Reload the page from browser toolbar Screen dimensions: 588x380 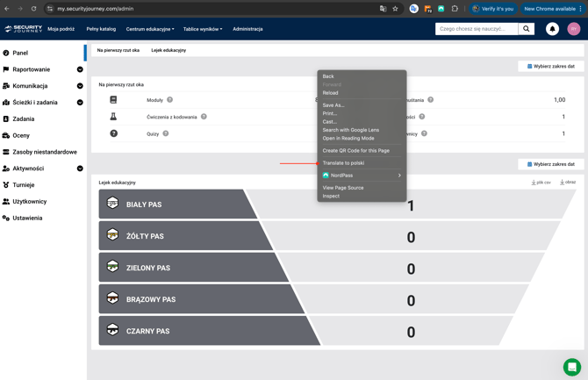pyautogui.click(x=33, y=9)
